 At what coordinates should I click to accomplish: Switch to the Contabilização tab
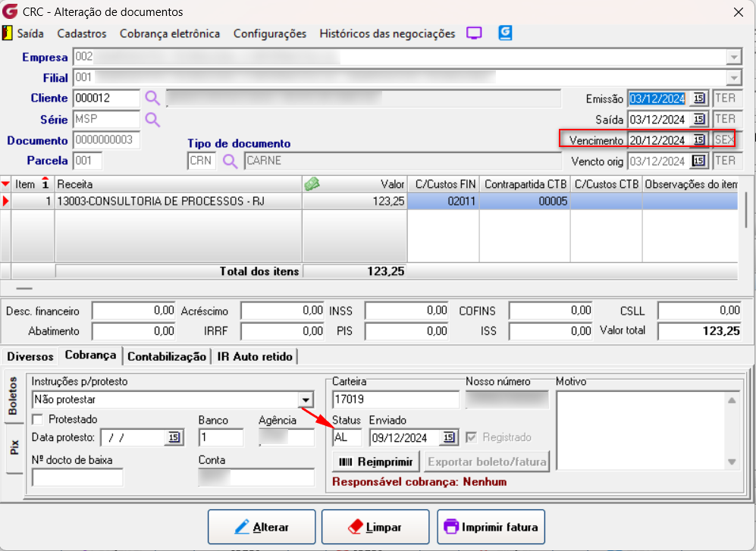point(167,357)
